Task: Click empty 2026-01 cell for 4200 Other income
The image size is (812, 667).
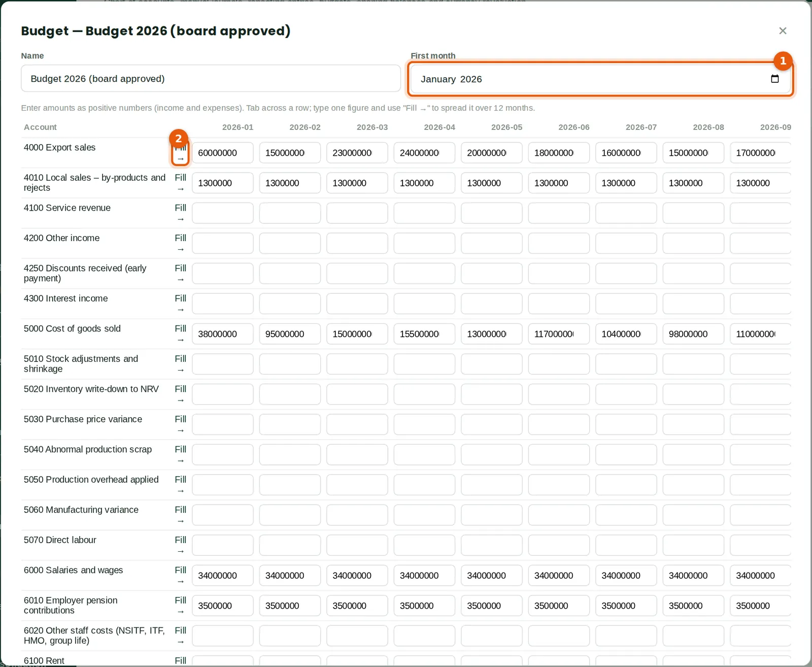Action: [x=223, y=243]
